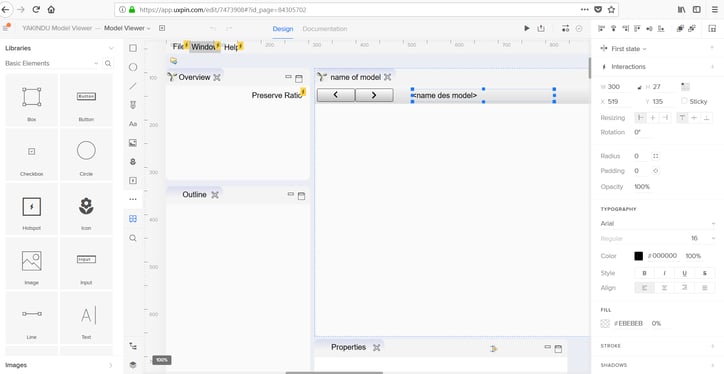Open the Model Viewer page dropdown

(127, 28)
